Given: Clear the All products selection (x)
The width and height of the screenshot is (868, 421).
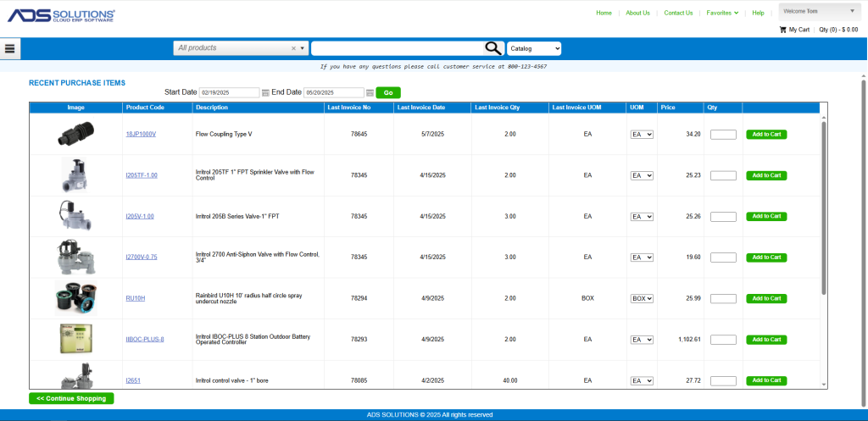Looking at the screenshot, I should coord(293,48).
